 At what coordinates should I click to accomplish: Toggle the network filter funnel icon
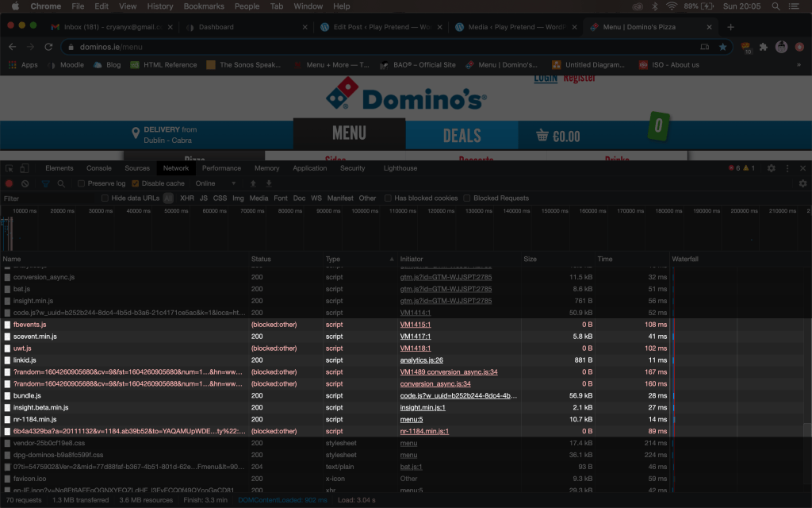coord(45,183)
